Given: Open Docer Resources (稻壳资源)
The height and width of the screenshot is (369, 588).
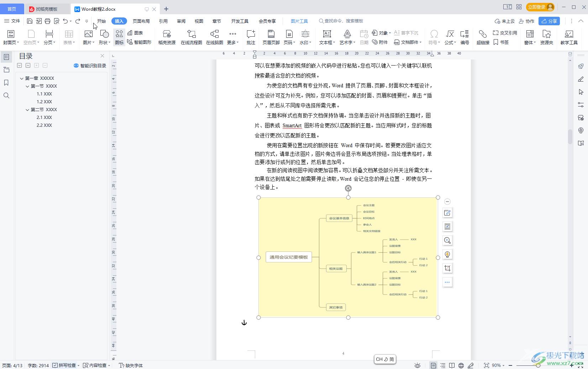Looking at the screenshot, I should pos(167,37).
